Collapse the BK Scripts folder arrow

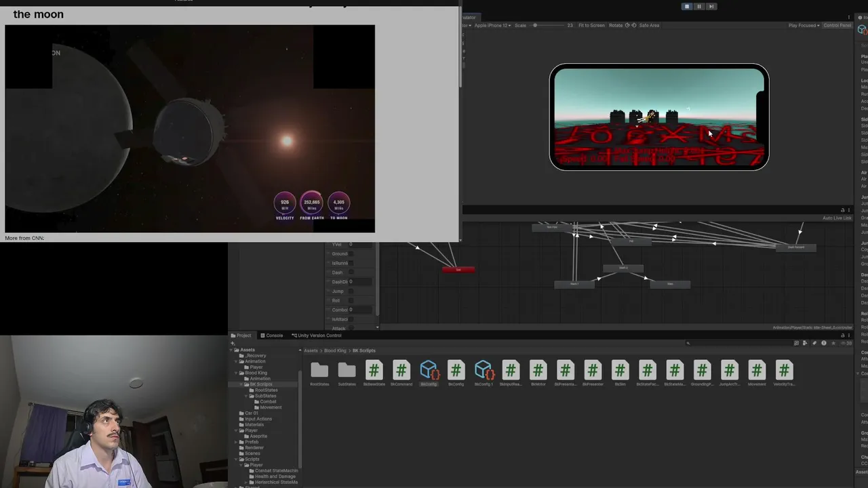coord(242,384)
